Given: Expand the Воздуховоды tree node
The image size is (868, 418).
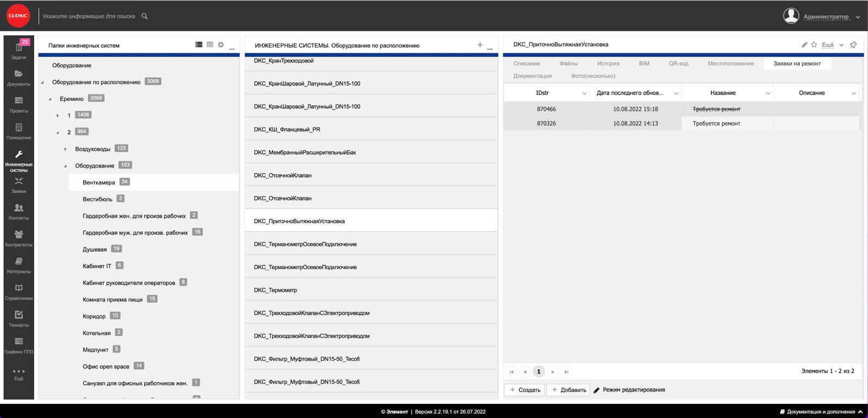Looking at the screenshot, I should tap(66, 149).
